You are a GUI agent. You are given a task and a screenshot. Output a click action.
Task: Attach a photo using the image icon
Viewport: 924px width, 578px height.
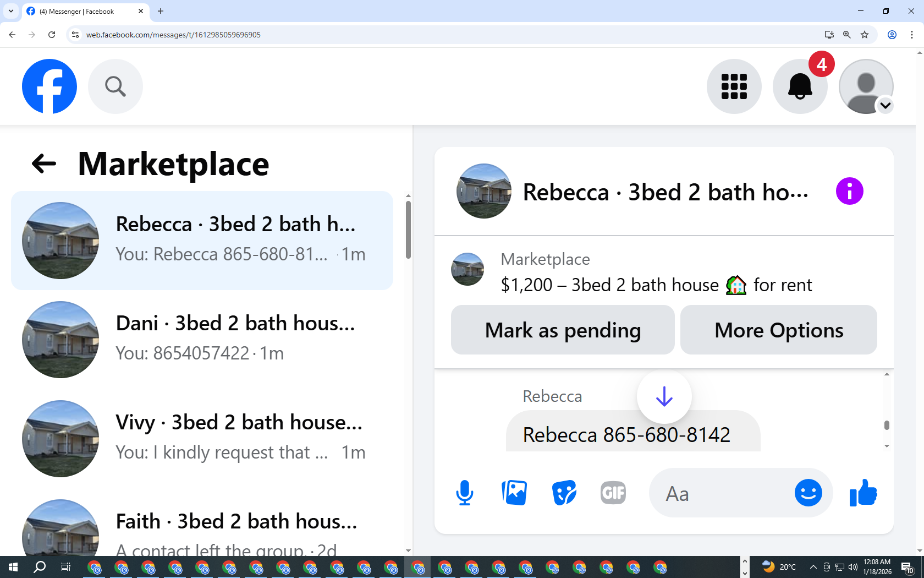514,493
